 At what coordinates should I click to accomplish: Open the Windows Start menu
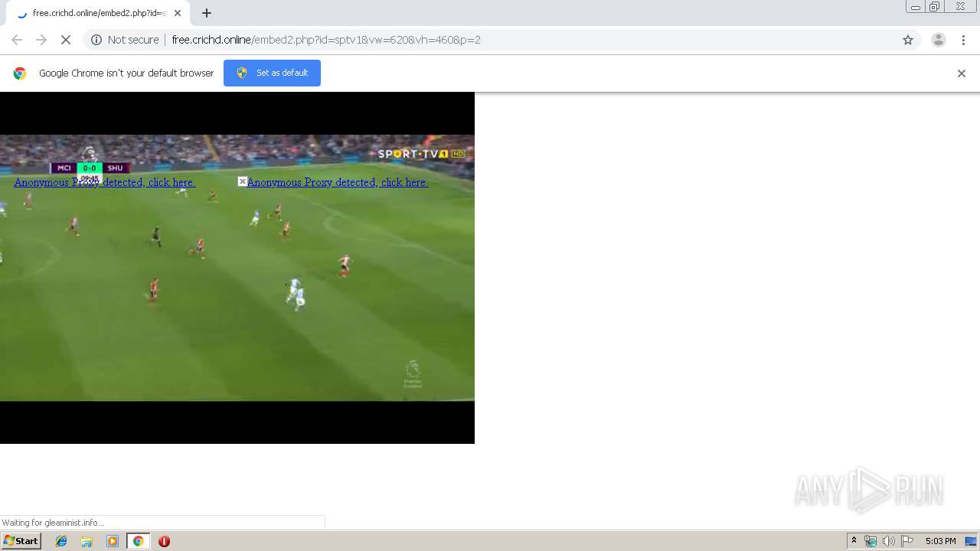coord(21,540)
